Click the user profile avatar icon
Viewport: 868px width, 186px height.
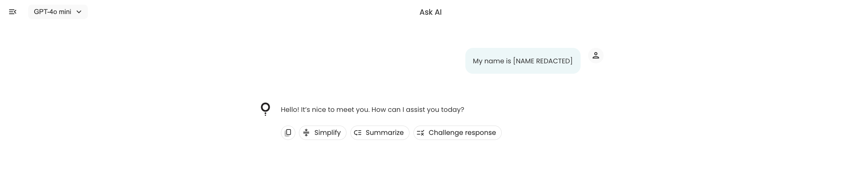point(596,56)
